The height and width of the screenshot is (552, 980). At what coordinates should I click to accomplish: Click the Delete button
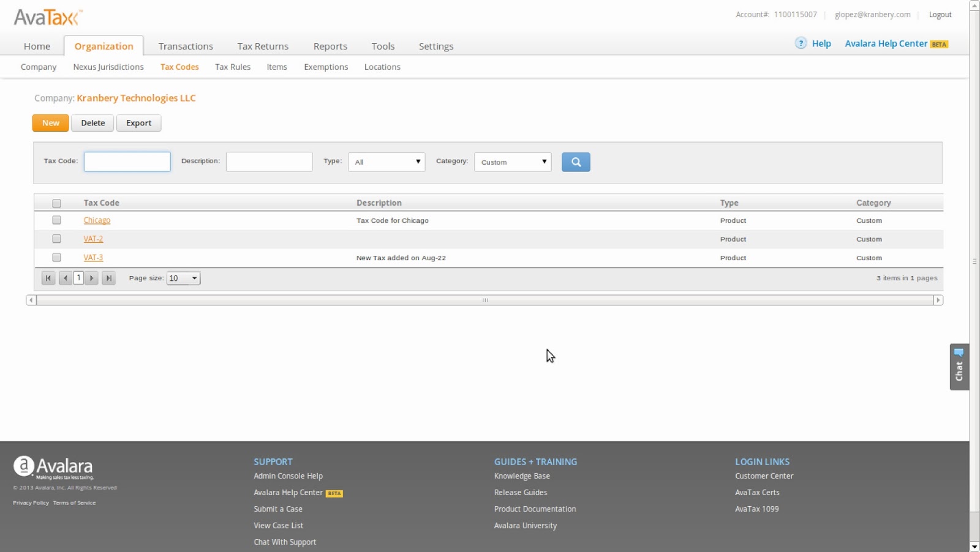click(x=92, y=123)
